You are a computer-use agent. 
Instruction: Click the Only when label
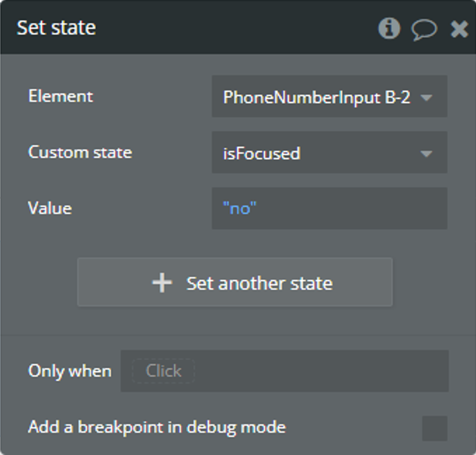point(70,371)
